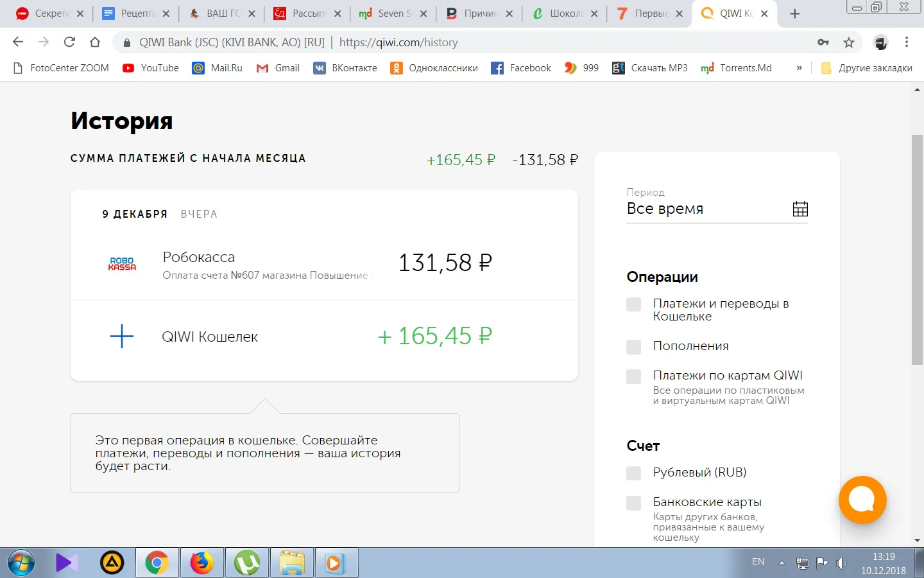Open the Chrome three-dot menu
924x578 pixels.
point(907,42)
